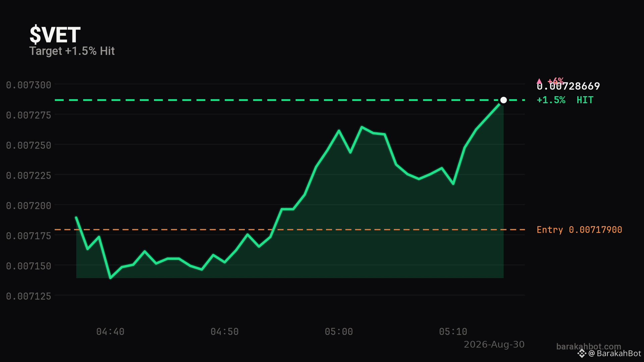Click the 04:40 time axis label
Screen dimensions: 644x362
pos(110,332)
